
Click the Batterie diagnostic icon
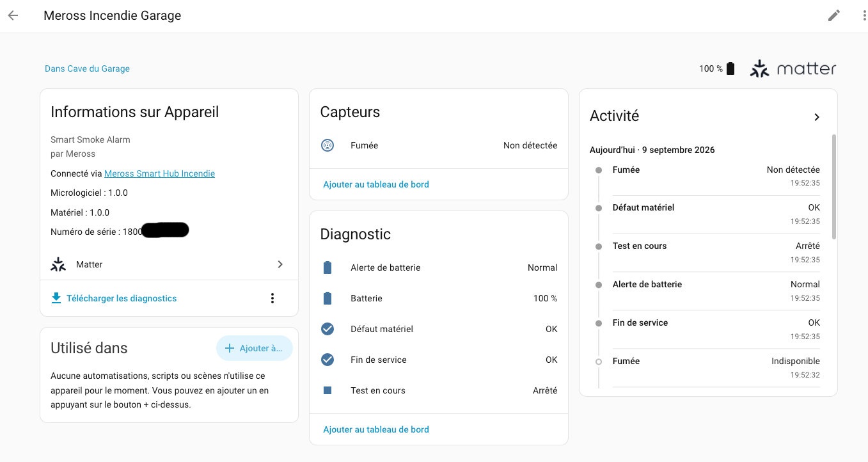click(327, 298)
